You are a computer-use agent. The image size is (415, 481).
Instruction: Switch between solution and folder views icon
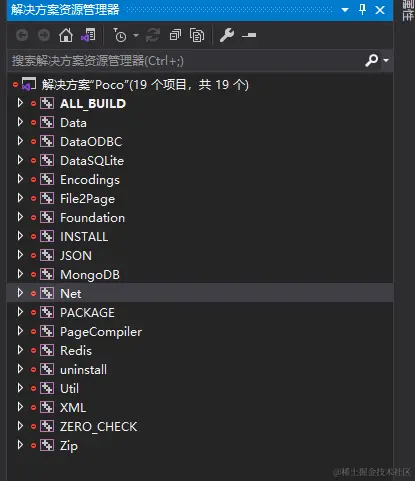(88, 35)
